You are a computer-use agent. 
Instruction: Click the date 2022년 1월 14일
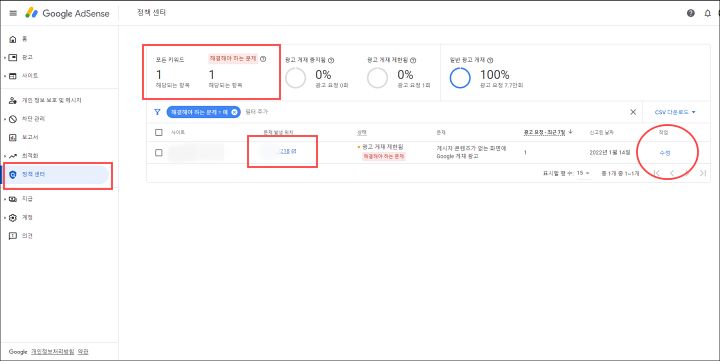[610, 152]
